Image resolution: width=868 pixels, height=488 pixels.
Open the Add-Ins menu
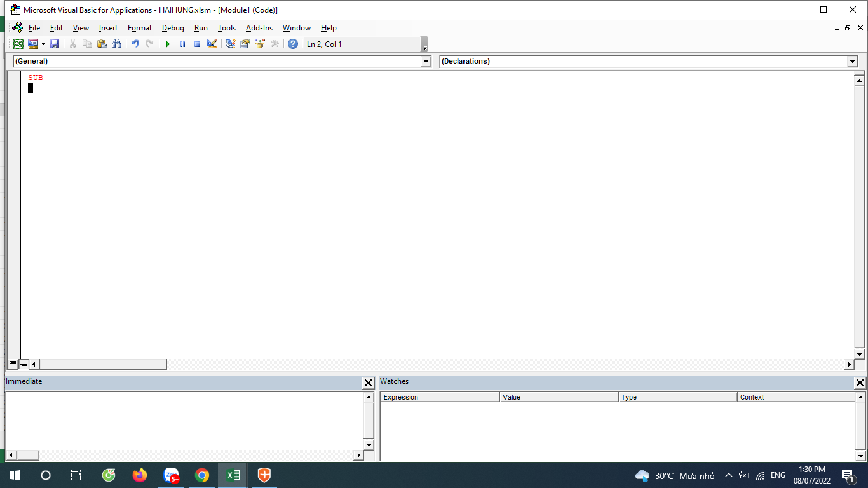[x=259, y=28]
